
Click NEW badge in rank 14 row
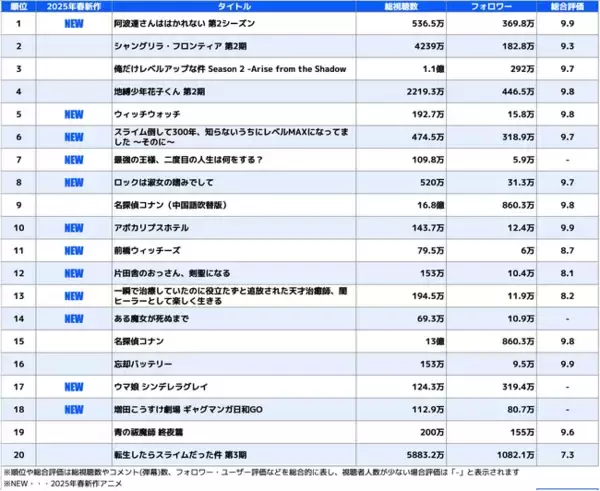click(x=74, y=319)
